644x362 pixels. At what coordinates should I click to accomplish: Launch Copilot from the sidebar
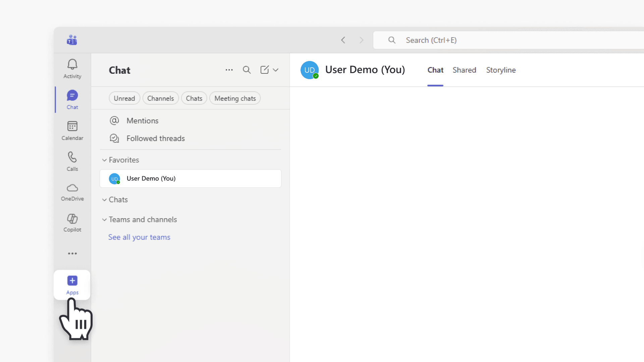pyautogui.click(x=72, y=223)
